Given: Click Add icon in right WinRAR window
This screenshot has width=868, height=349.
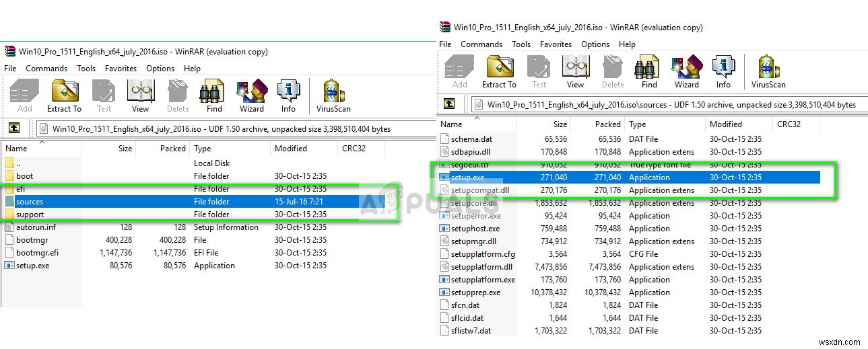Looking at the screenshot, I should (x=459, y=71).
